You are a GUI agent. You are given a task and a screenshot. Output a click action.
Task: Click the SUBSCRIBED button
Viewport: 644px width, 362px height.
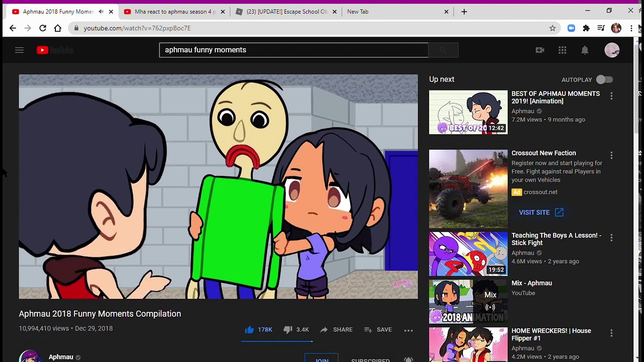370,360
